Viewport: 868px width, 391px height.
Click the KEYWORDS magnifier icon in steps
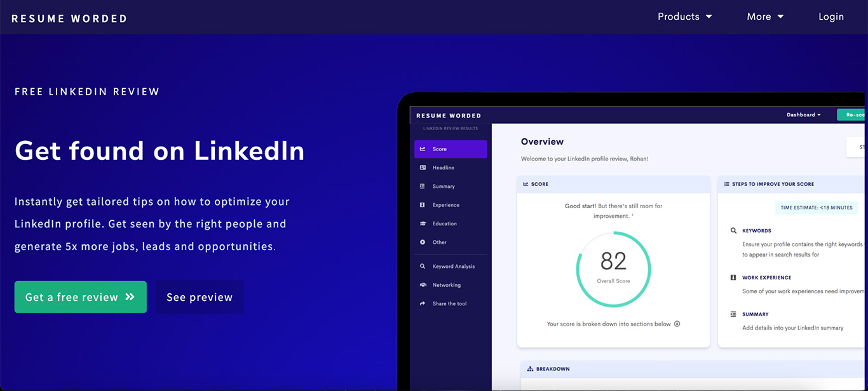(x=733, y=231)
